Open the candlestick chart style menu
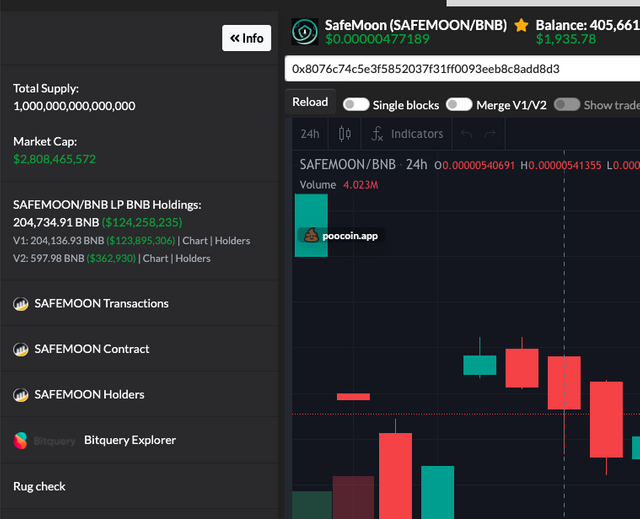The width and height of the screenshot is (640, 519). pyautogui.click(x=345, y=134)
